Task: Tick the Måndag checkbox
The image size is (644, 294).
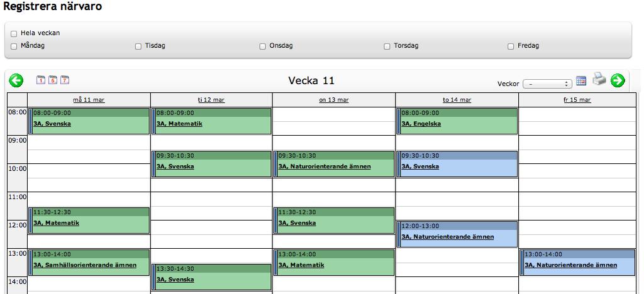Action: click(14, 46)
